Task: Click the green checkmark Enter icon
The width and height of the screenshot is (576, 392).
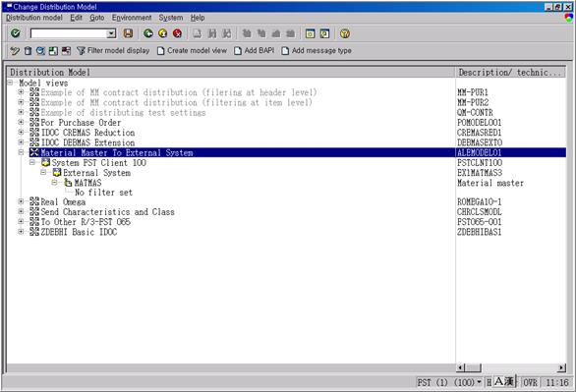Action: [x=16, y=33]
